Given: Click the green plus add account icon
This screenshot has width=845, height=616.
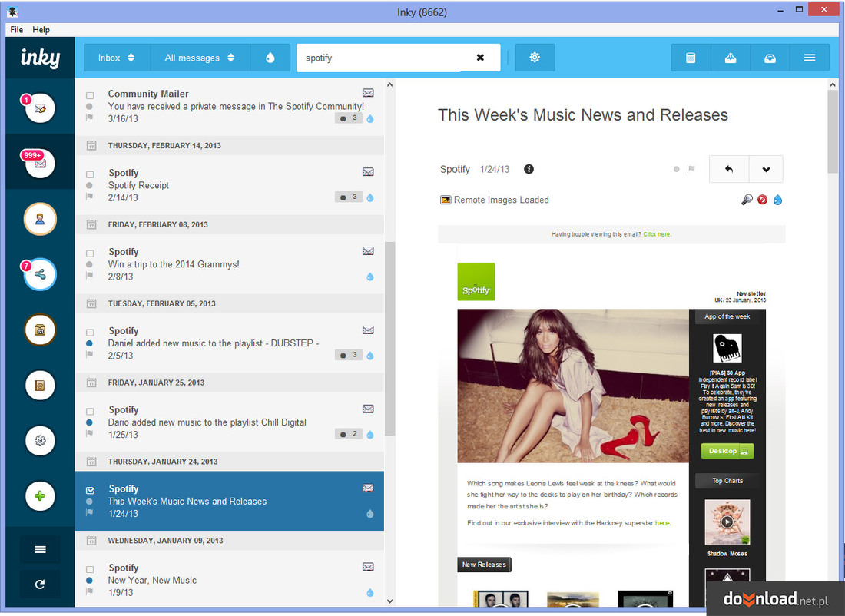Looking at the screenshot, I should (40, 496).
